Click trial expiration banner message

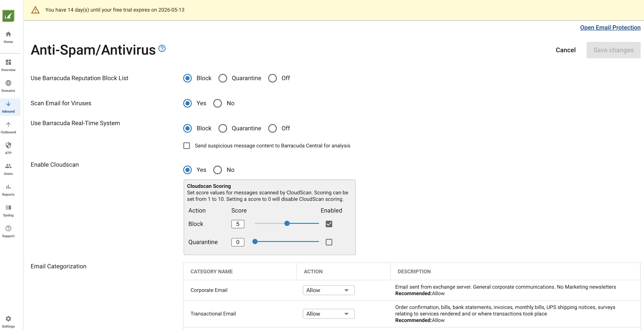(115, 10)
